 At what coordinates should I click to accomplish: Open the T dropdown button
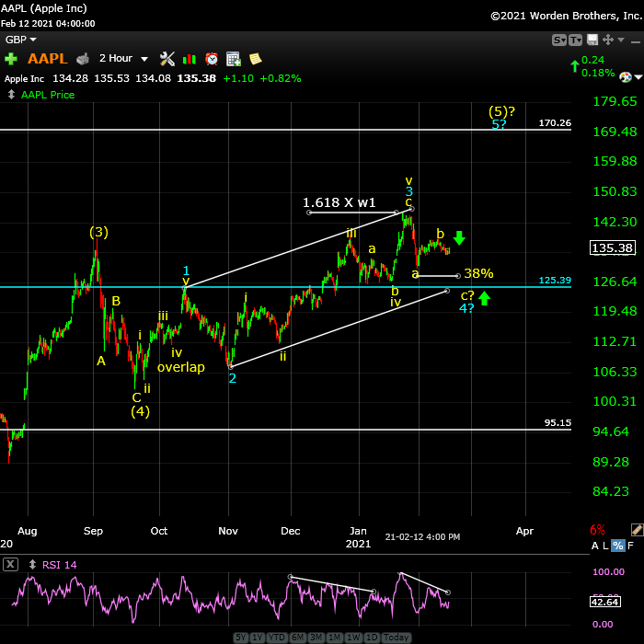pos(575,40)
